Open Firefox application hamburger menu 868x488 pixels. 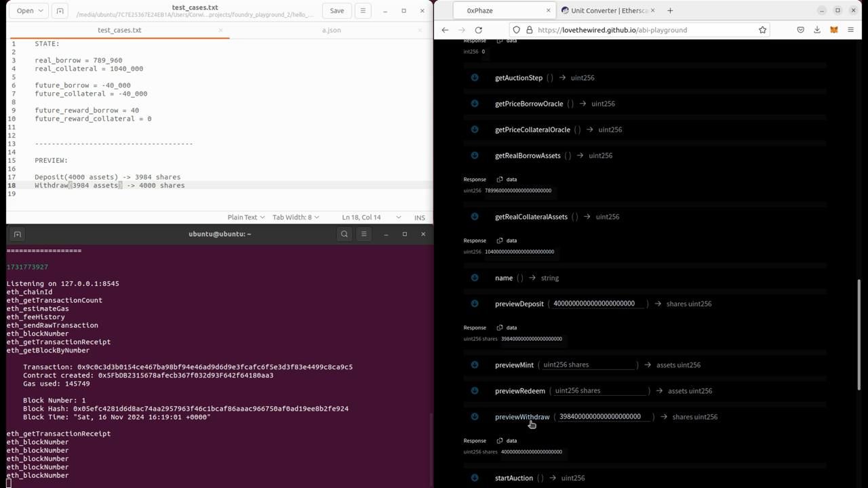coord(851,30)
